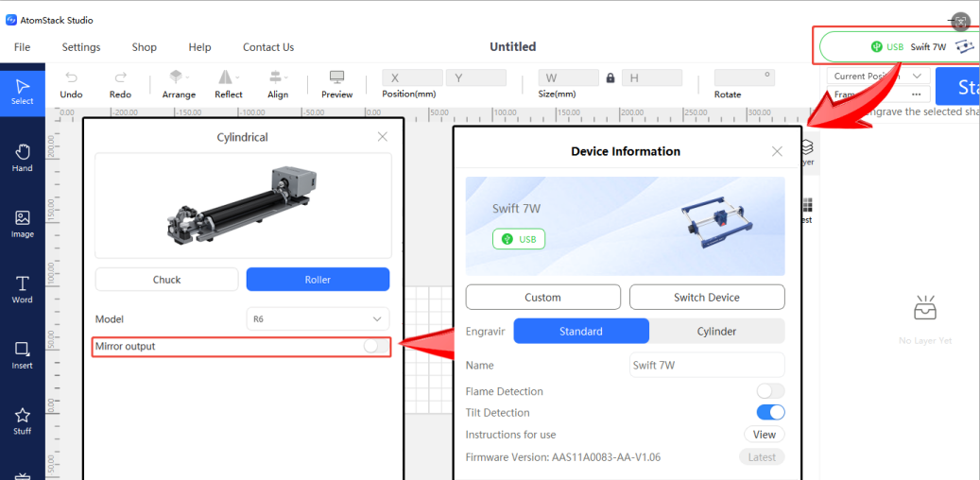This screenshot has width=980, height=480.
Task: Switch engraving mode to Standard
Action: tap(581, 332)
